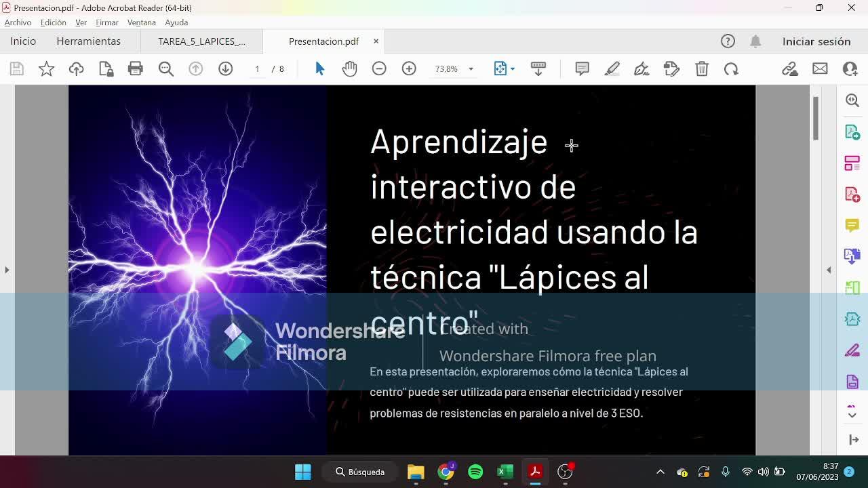The image size is (868, 488).
Task: Switch to the Herramientas tab
Action: (89, 41)
